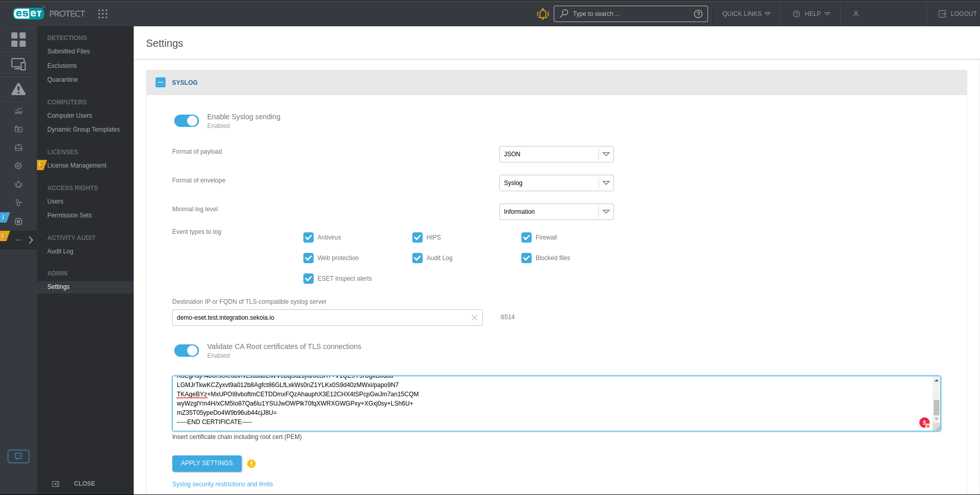Click the user account icon
980x495 pixels.
(856, 14)
